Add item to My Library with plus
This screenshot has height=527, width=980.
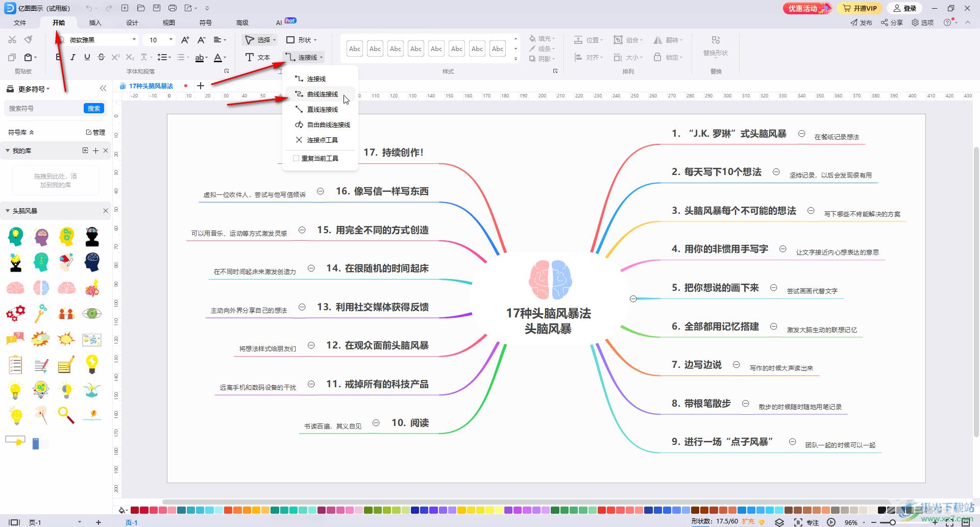coord(95,150)
